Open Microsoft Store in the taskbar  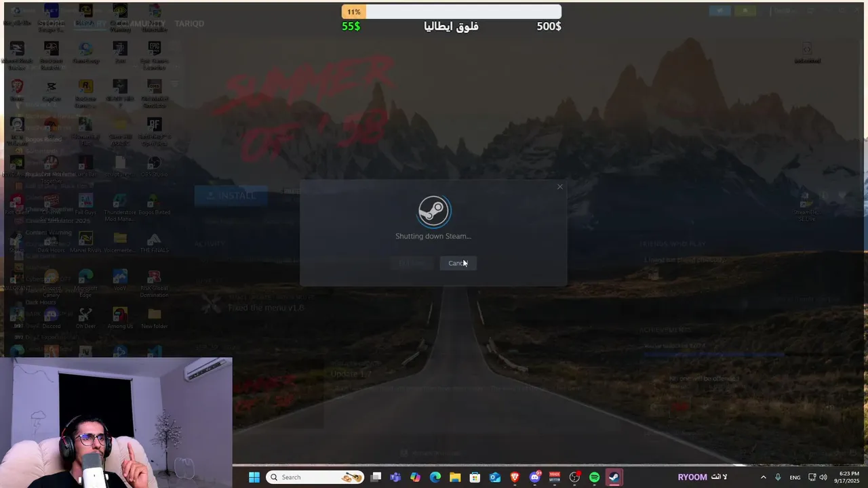pos(475,477)
